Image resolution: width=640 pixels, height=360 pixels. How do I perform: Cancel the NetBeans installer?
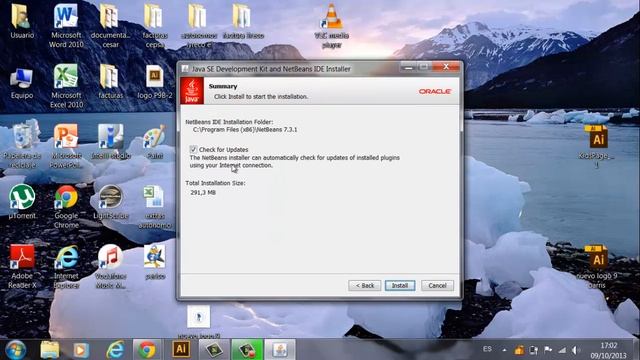[x=437, y=286]
